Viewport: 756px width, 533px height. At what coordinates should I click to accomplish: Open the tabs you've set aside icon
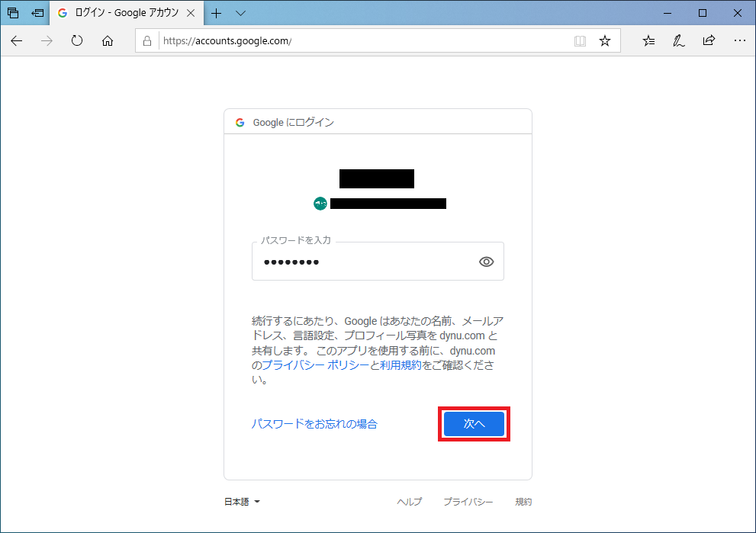[13, 13]
